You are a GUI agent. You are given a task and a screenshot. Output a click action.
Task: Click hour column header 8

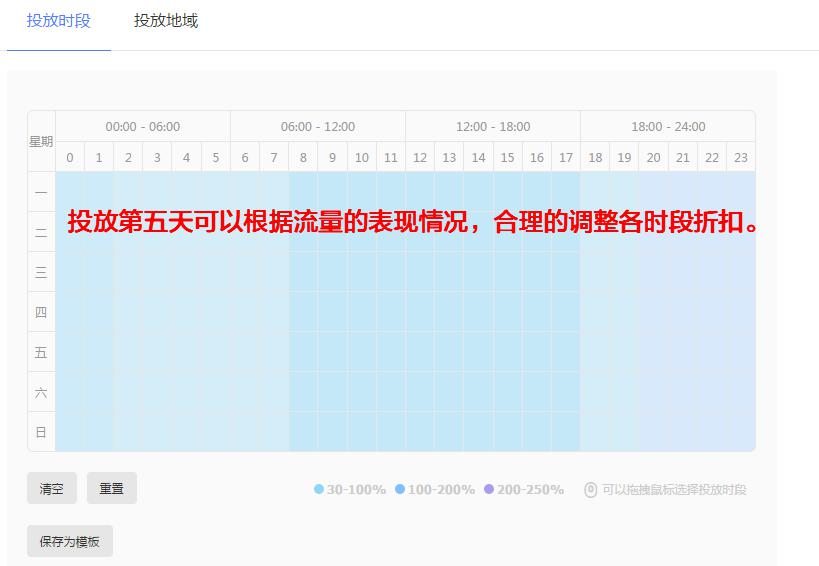click(303, 157)
